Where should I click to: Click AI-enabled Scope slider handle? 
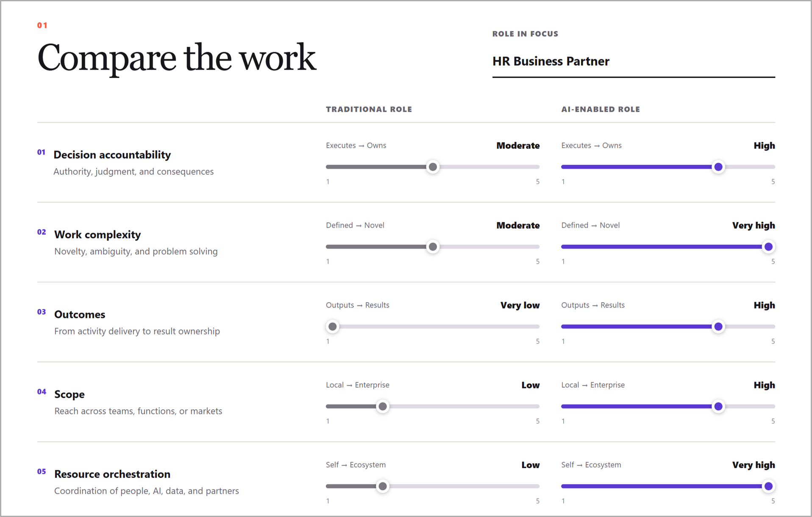[718, 406]
